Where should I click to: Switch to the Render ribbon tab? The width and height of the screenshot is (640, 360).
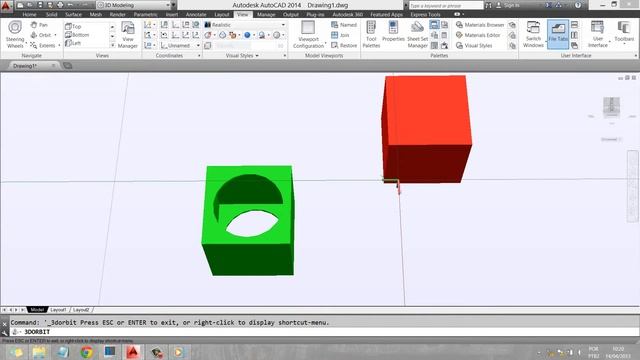[118, 14]
